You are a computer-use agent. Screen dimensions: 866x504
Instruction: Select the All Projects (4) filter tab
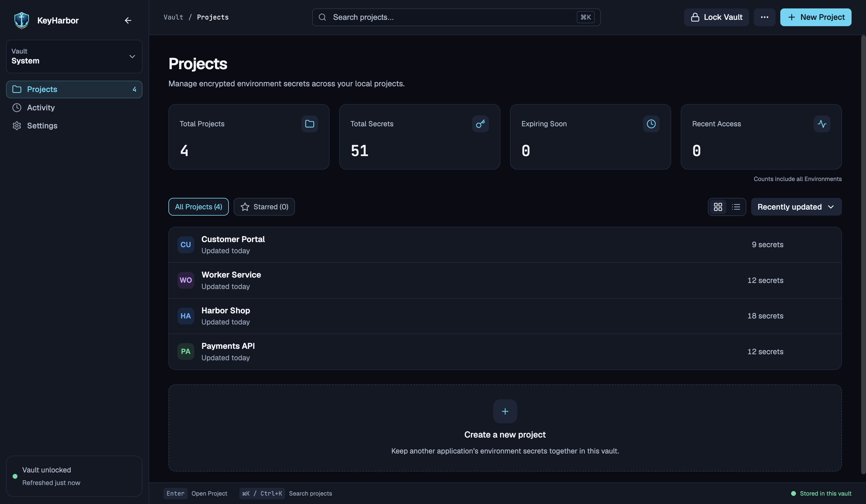[198, 207]
